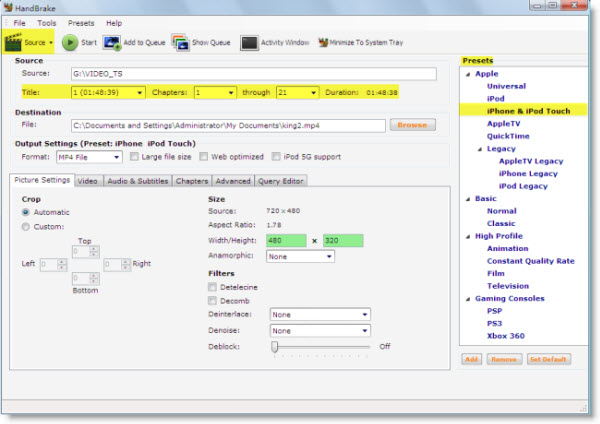Open the Presets menu
Screen dimensions: 600x424
pyautogui.click(x=81, y=23)
